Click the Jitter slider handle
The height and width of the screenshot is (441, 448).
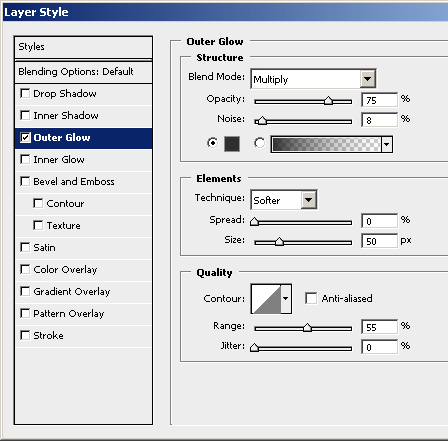coord(254,348)
